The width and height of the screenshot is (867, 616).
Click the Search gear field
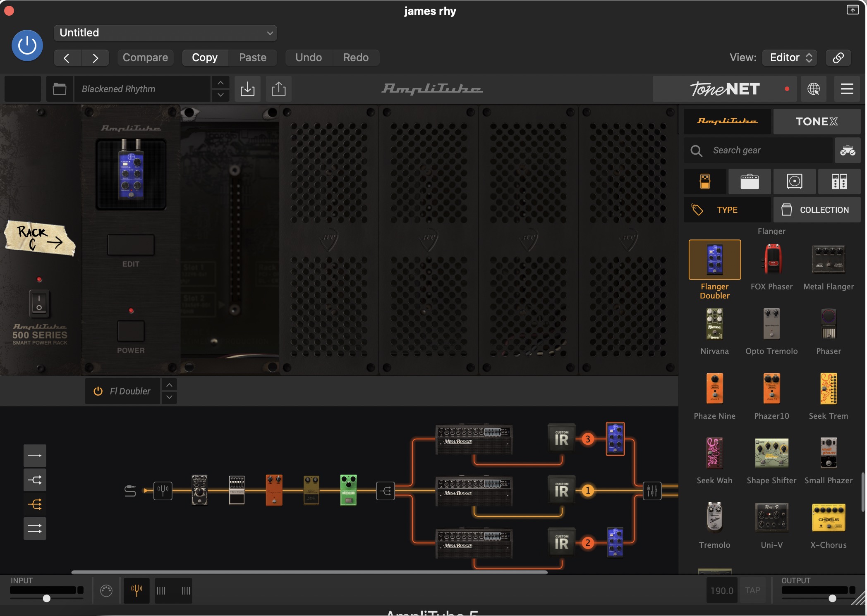pos(758,150)
